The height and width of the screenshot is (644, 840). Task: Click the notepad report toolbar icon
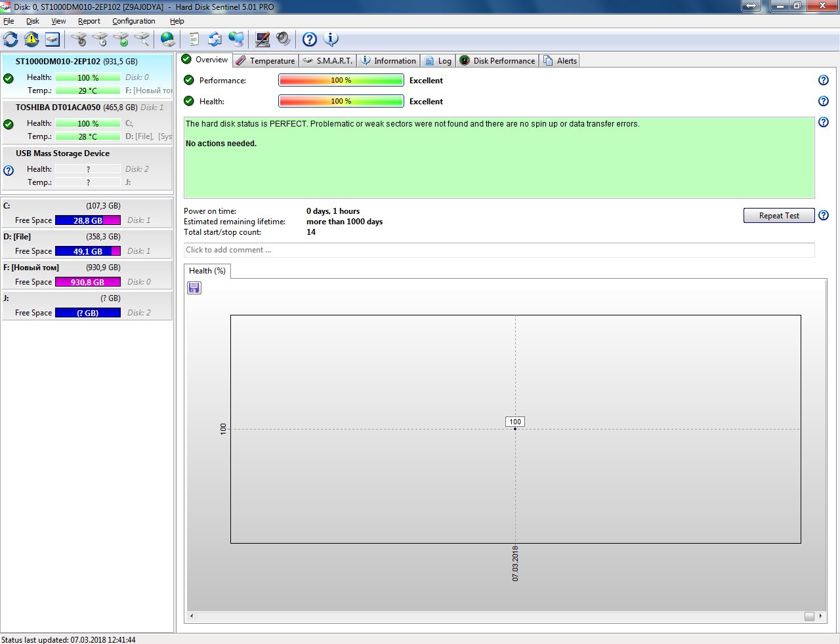click(x=194, y=39)
